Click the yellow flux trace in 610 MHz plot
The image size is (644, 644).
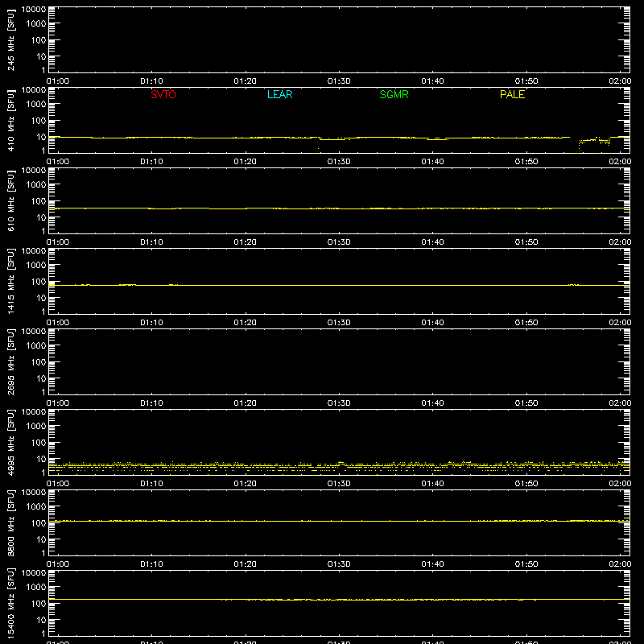pos(339,208)
